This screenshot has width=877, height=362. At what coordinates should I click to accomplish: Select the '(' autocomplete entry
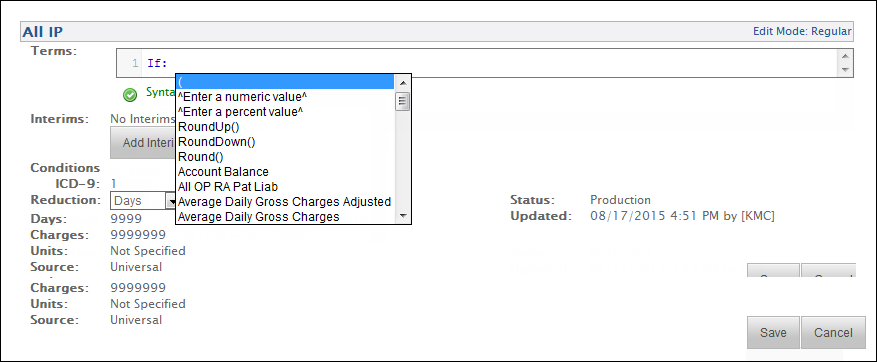[285, 82]
